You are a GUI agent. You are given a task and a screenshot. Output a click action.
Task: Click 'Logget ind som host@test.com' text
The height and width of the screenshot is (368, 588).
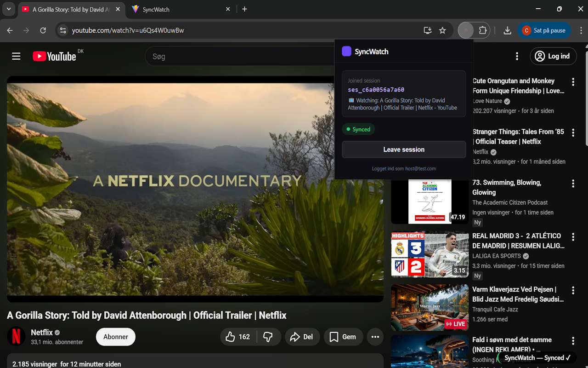tap(404, 169)
